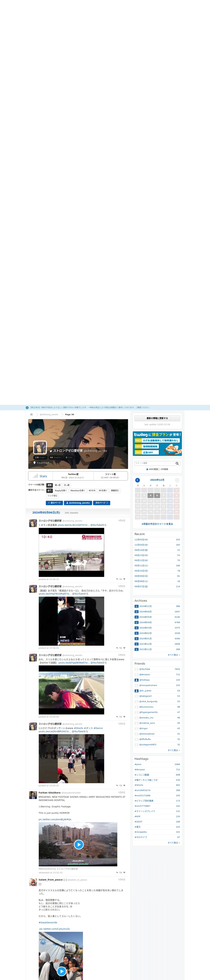Like the tweet posted at 23:56:33
This screenshot has height=980, width=210.
124,579
